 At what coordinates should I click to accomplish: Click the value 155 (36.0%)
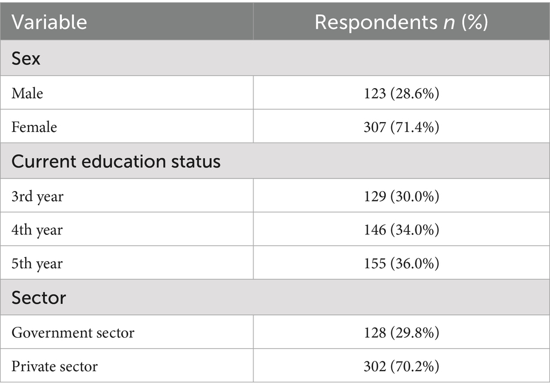click(401, 264)
